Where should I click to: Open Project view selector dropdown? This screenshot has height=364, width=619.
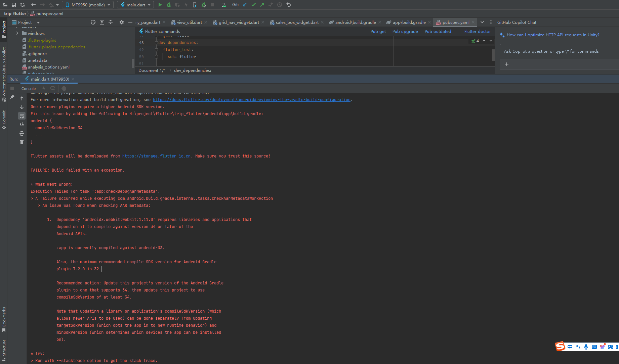pos(26,22)
